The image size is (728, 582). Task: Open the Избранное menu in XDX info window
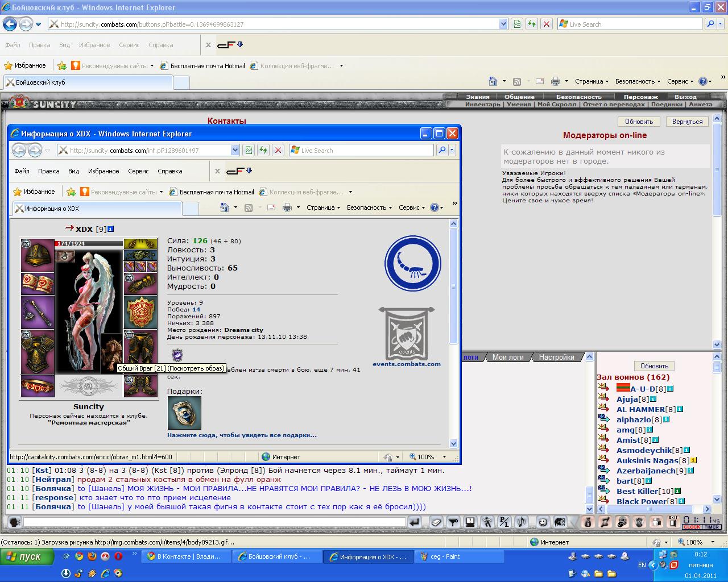[104, 171]
